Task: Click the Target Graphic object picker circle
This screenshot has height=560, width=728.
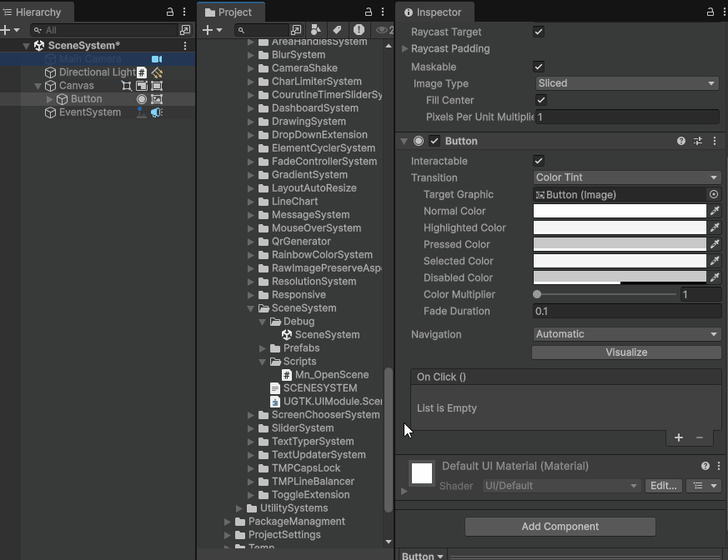Action: click(x=714, y=194)
